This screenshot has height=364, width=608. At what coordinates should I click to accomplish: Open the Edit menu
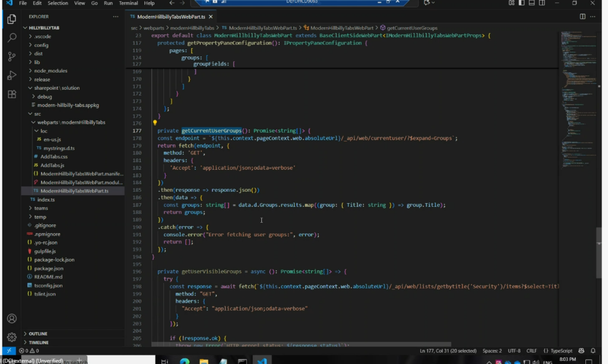coord(37,3)
